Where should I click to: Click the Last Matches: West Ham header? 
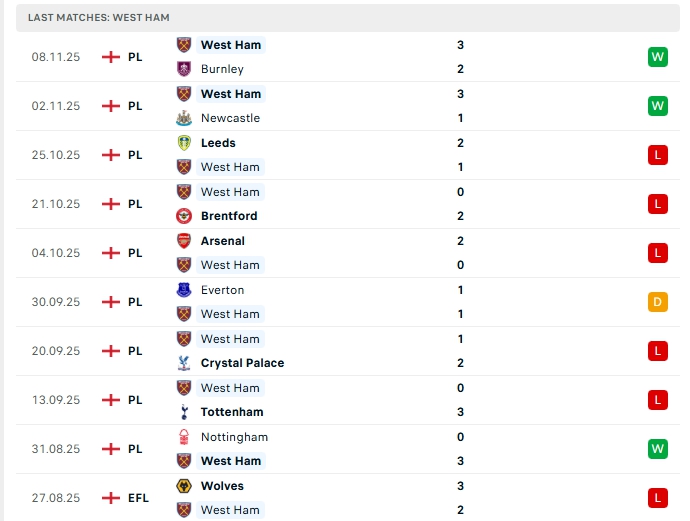point(99,18)
